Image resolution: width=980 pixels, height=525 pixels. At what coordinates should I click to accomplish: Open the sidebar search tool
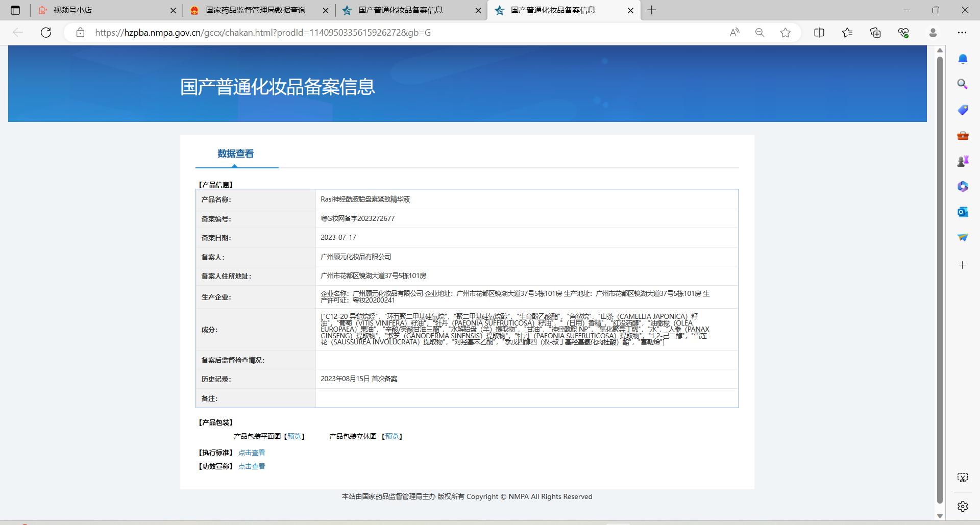pyautogui.click(x=962, y=84)
